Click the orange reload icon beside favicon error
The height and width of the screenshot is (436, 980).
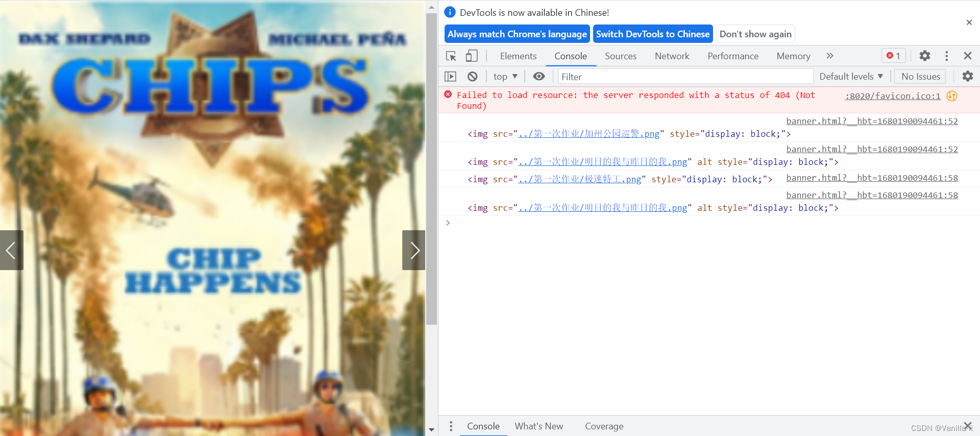point(952,96)
